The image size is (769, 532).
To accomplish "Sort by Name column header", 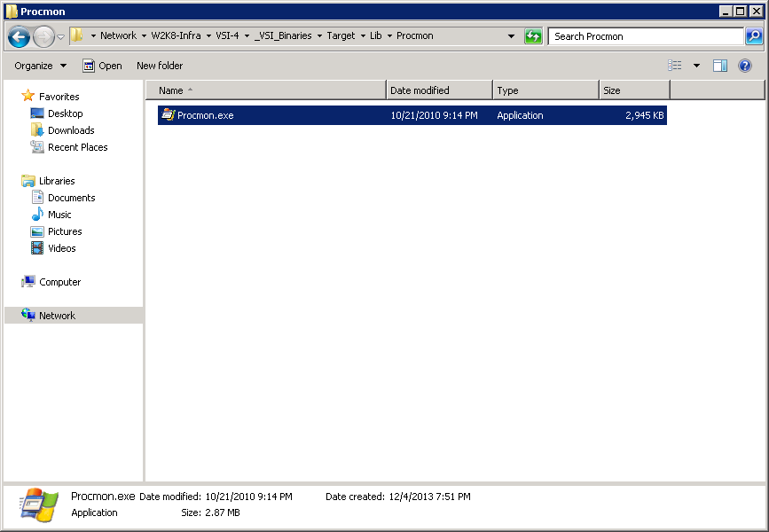I will pos(266,90).
